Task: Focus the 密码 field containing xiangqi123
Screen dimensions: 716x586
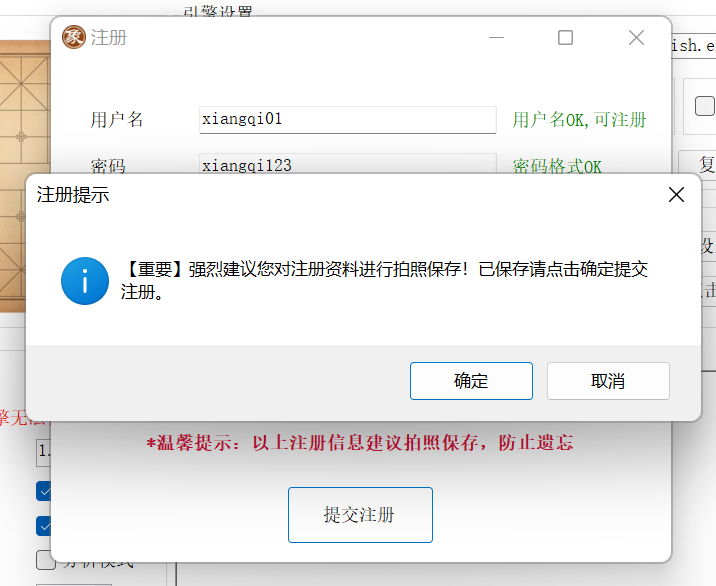Action: tap(347, 164)
